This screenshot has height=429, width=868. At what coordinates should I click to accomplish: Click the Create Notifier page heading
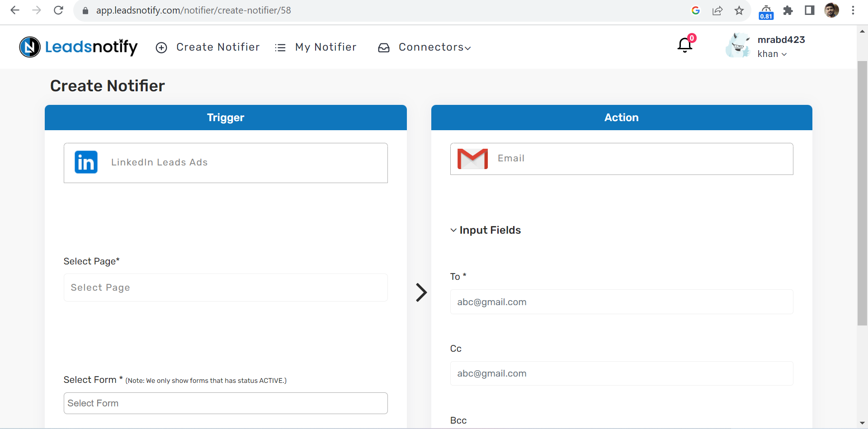coord(108,86)
